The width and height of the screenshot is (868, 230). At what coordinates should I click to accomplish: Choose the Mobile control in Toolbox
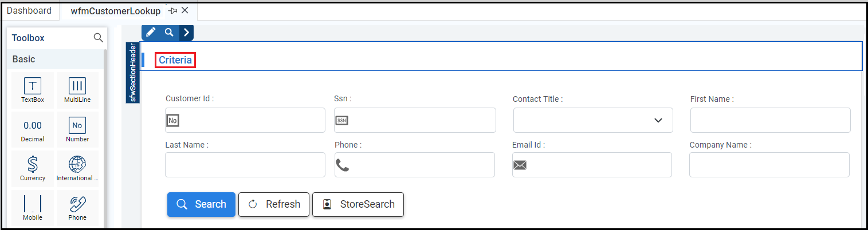pyautogui.click(x=33, y=208)
